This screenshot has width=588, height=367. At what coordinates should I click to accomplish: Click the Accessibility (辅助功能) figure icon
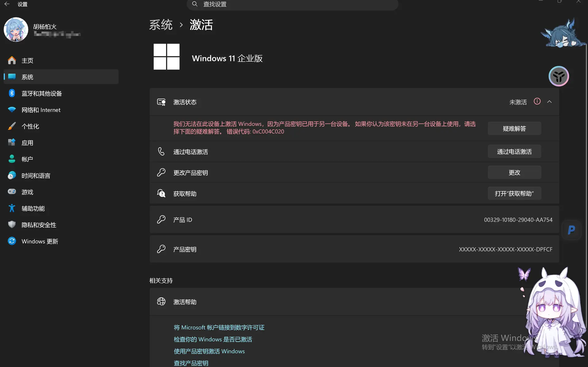point(12,208)
